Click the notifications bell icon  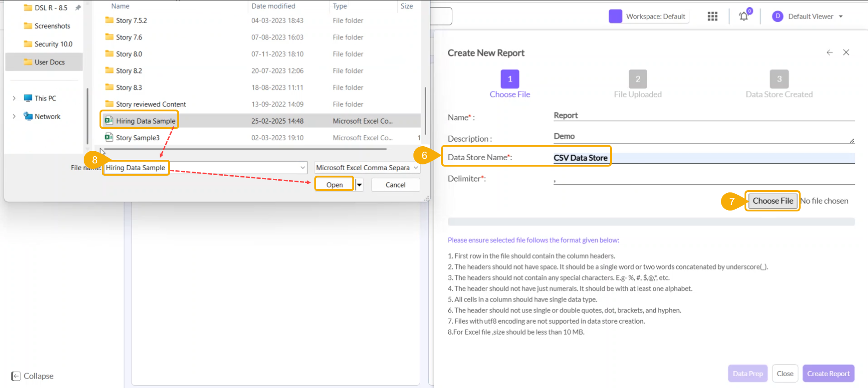tap(743, 16)
